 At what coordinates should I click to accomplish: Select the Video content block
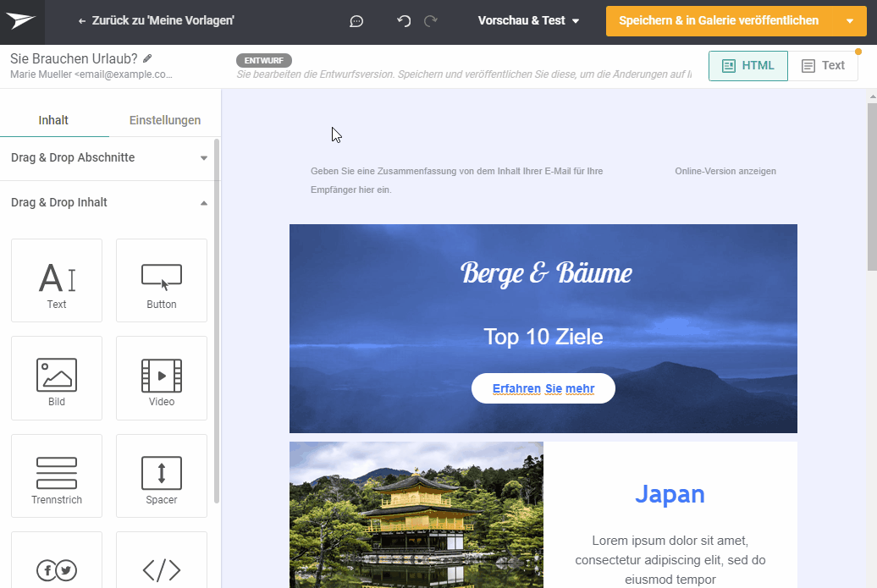click(x=162, y=378)
